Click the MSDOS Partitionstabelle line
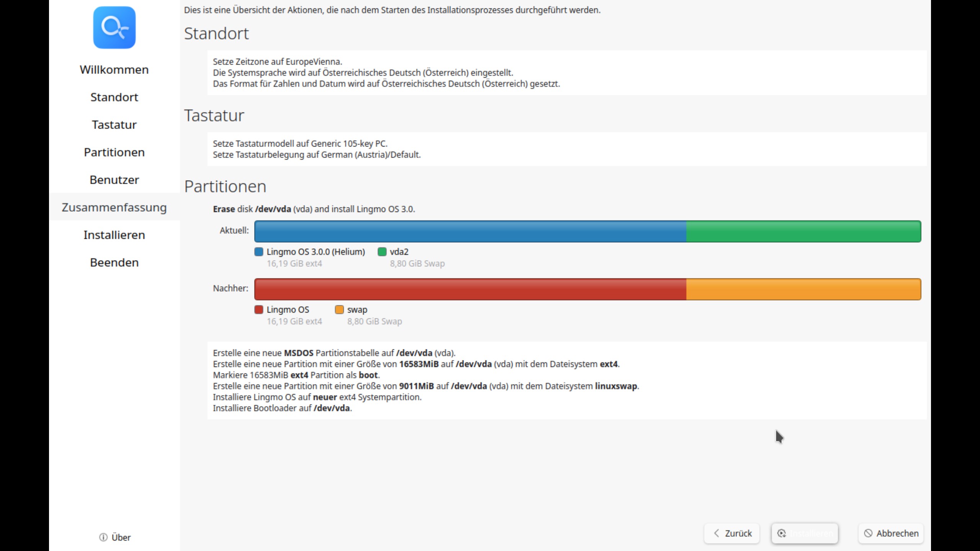The width and height of the screenshot is (980, 551). (334, 353)
